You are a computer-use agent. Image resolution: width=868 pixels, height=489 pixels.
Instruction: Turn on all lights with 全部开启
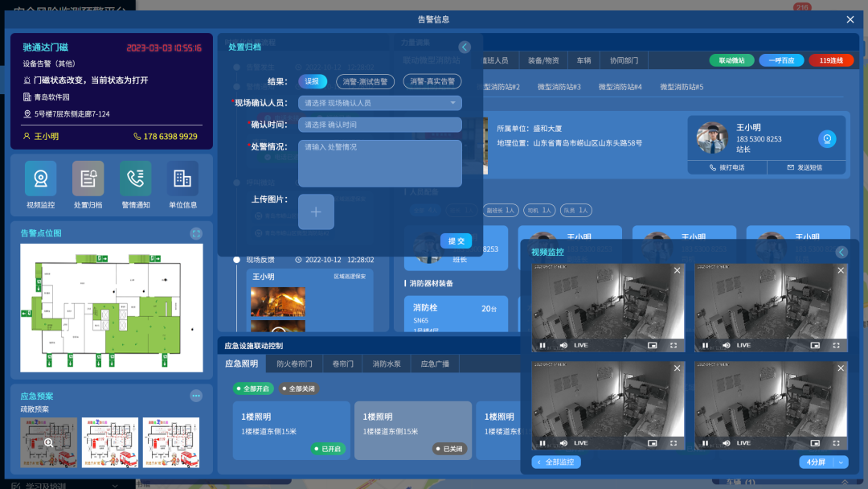point(253,388)
